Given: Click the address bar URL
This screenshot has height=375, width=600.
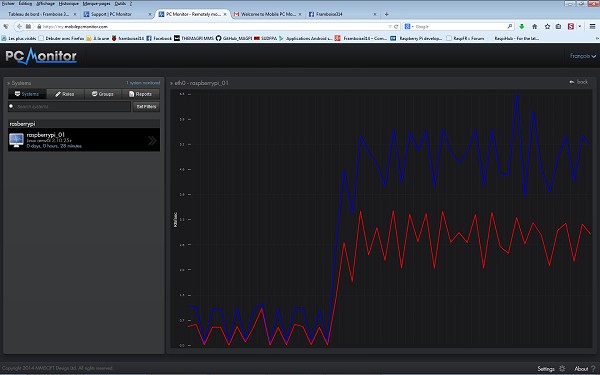Looking at the screenshot, I should (75, 27).
